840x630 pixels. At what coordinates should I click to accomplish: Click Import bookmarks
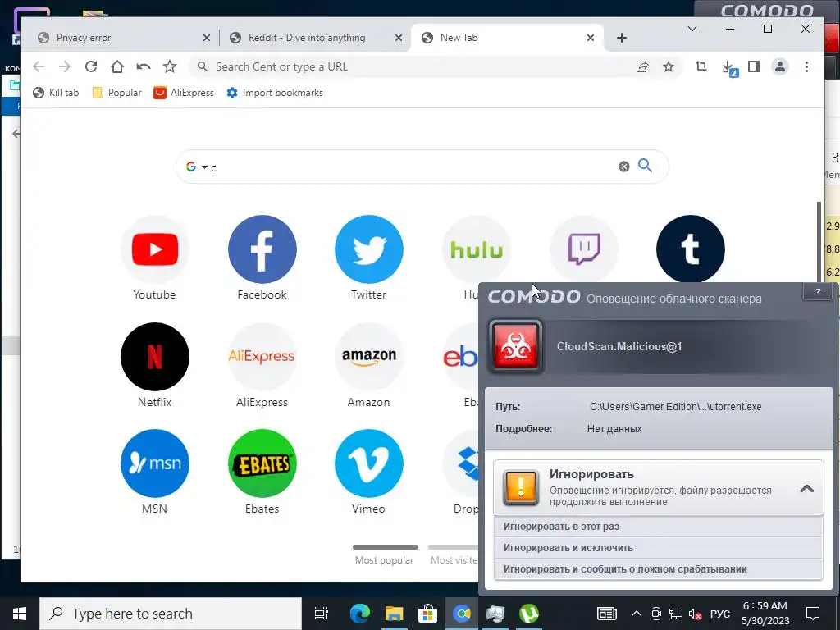[275, 93]
